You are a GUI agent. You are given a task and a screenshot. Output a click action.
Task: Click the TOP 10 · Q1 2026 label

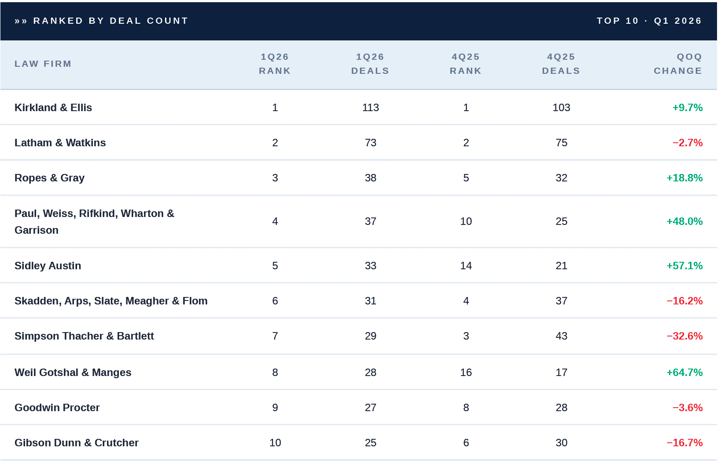point(649,21)
